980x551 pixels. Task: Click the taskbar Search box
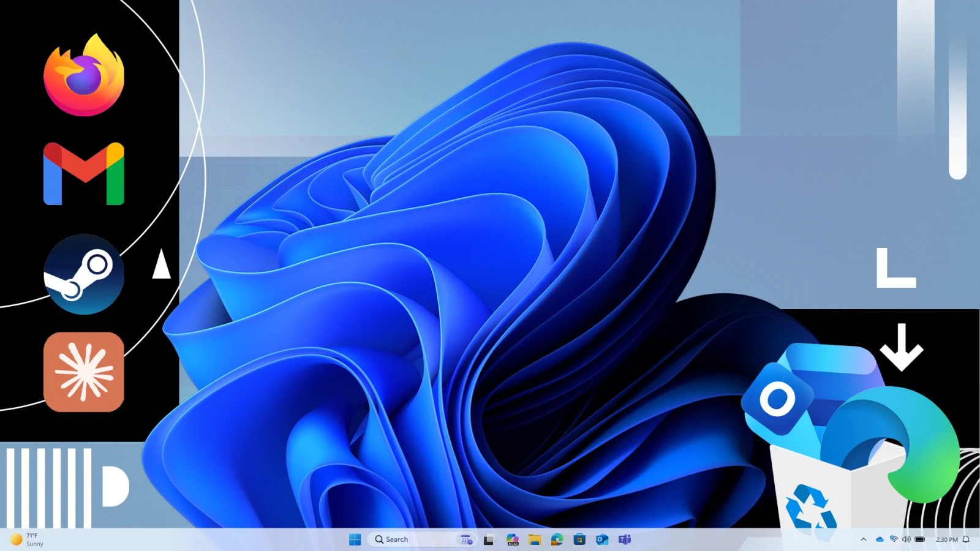(x=422, y=539)
